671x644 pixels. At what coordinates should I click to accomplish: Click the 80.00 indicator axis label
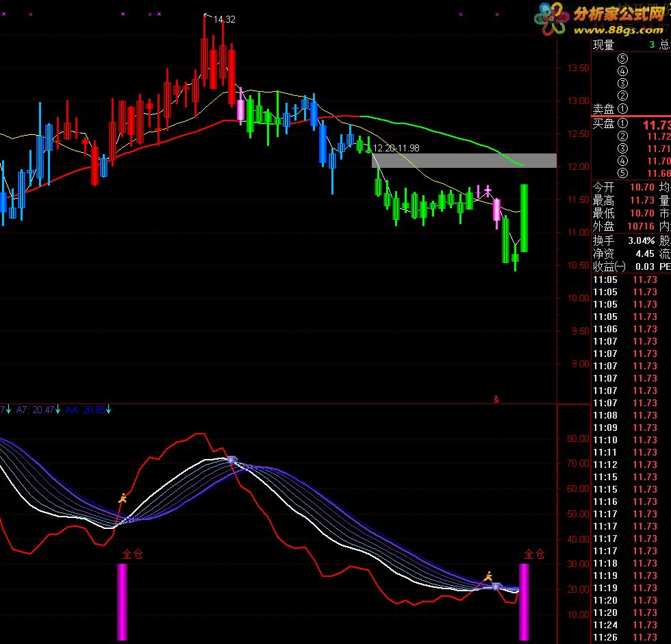pos(578,438)
